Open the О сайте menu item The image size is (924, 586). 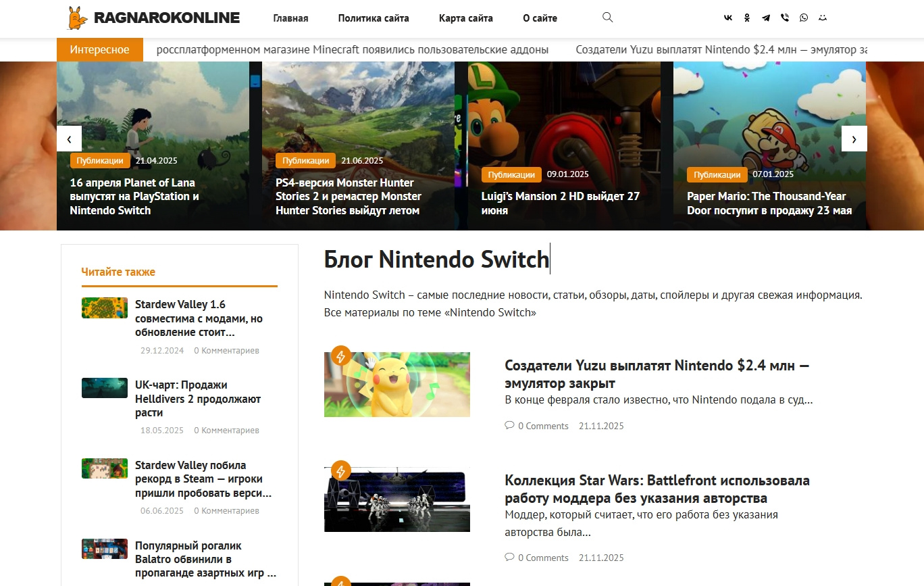click(540, 18)
